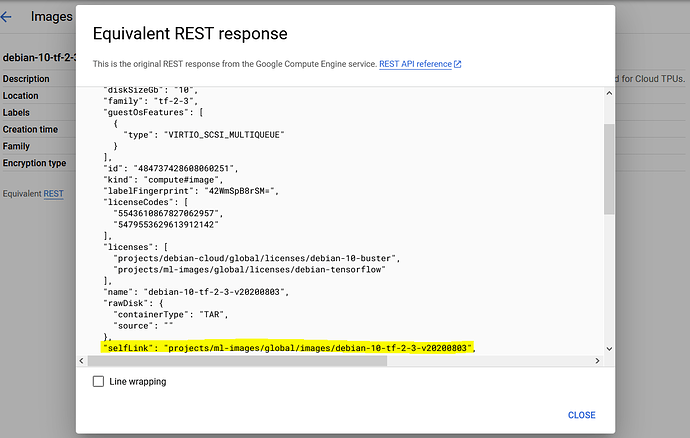Viewport: 690px width, 438px height.
Task: Click the "source": "" line under rawDisk
Action: [143, 326]
